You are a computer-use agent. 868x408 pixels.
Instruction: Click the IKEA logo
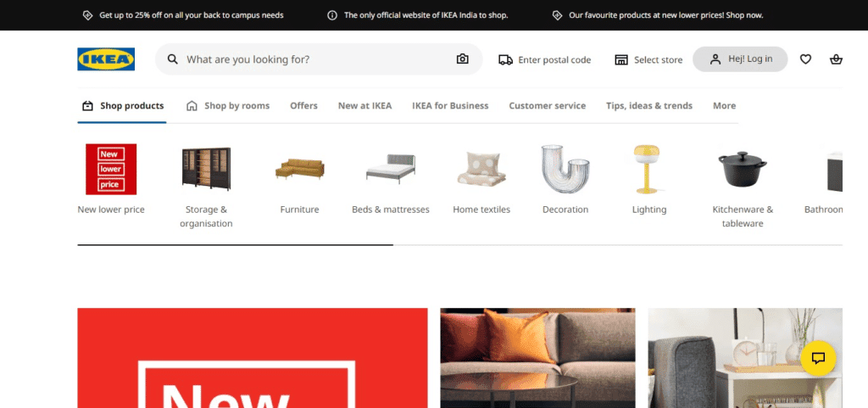point(106,59)
